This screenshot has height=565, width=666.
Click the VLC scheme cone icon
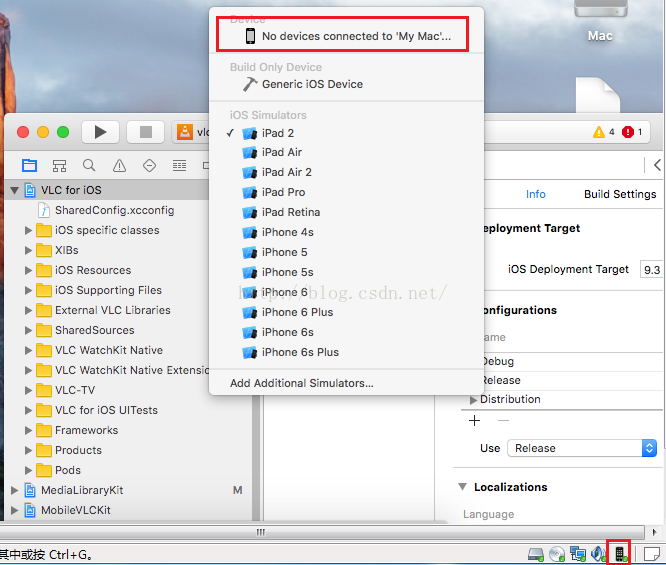(x=185, y=132)
